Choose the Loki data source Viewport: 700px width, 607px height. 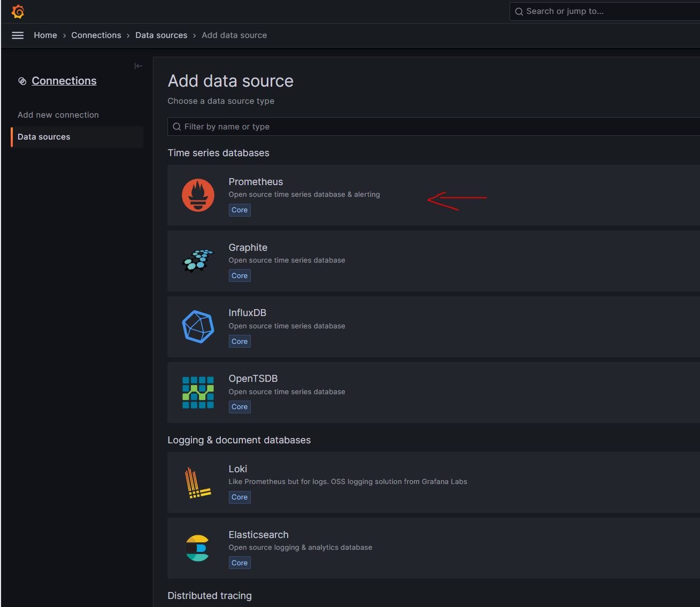click(x=434, y=482)
